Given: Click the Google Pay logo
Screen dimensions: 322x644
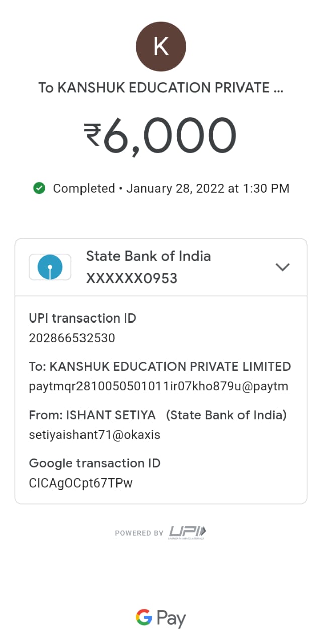Looking at the screenshot, I should [x=161, y=618].
